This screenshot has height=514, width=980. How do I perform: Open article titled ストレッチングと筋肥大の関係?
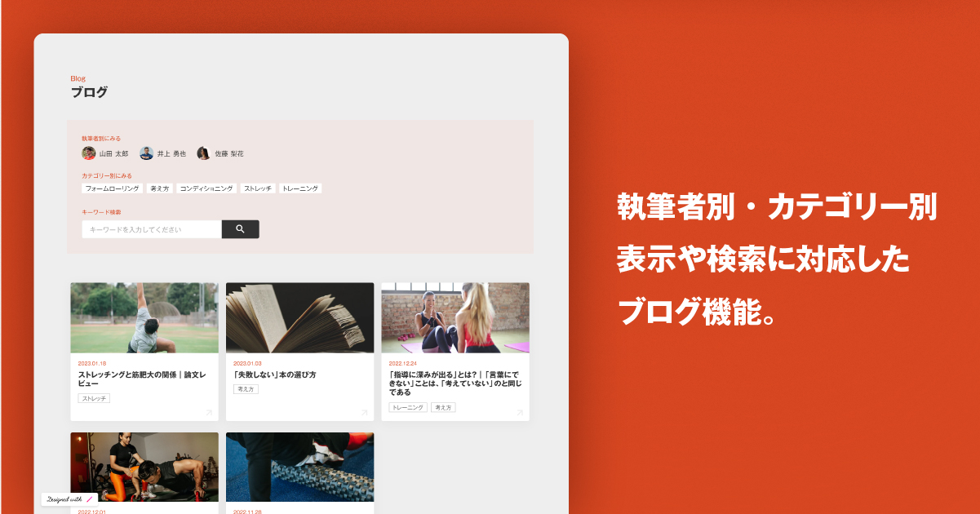(x=142, y=379)
